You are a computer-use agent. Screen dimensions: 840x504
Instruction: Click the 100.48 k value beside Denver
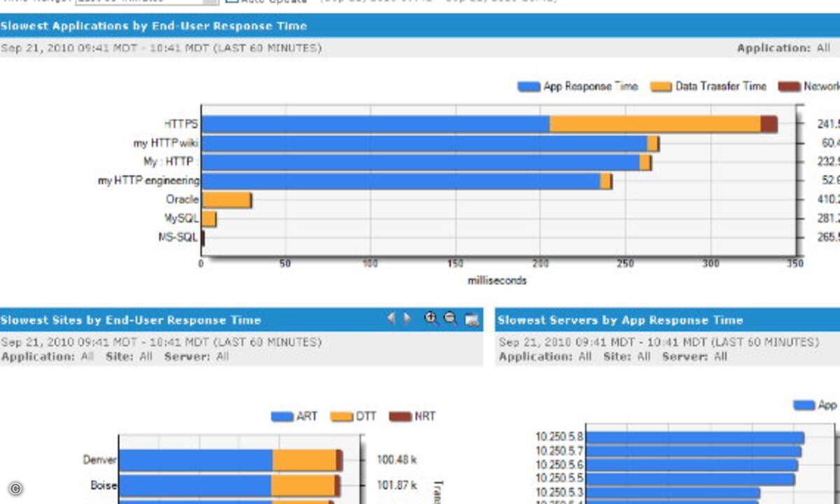click(x=396, y=460)
